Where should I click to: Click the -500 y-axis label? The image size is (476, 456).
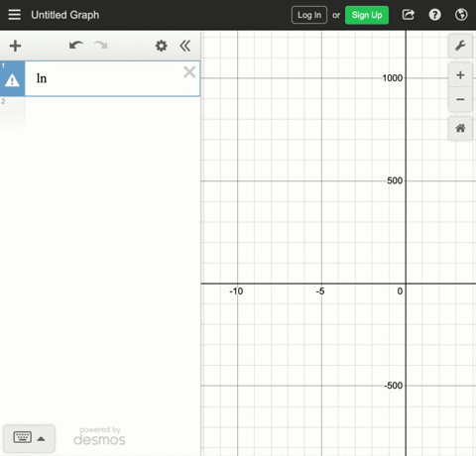click(x=394, y=386)
